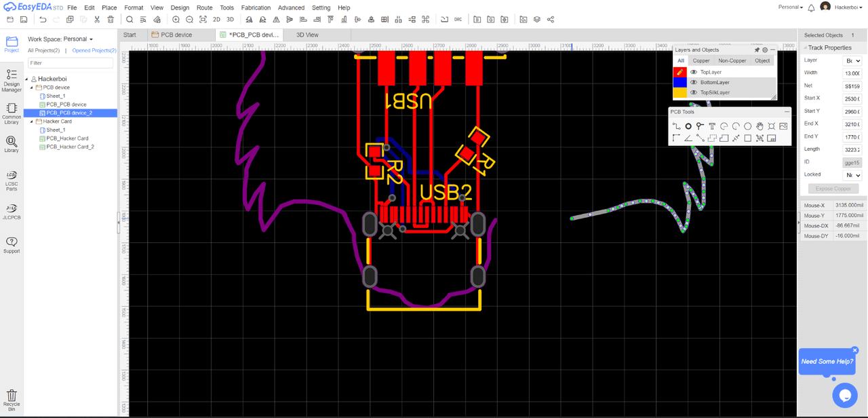Open LCSC Parts from the left sidebar

(12, 179)
